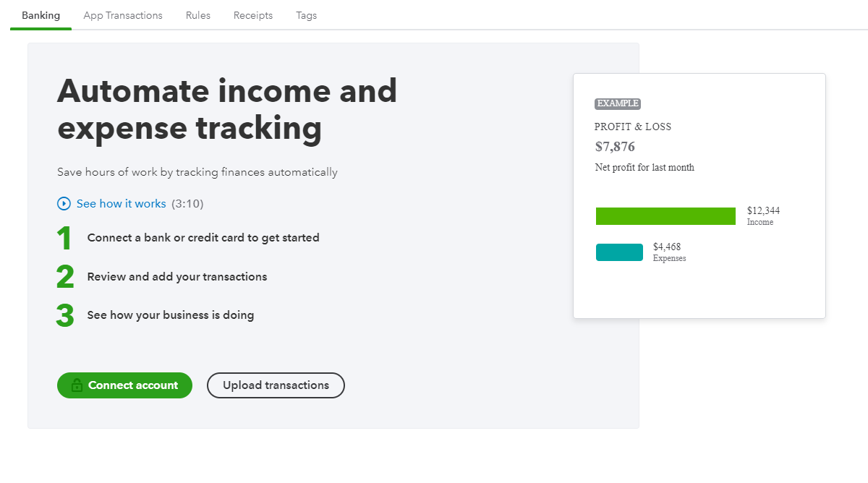Switch to the Banking tab

coord(41,15)
